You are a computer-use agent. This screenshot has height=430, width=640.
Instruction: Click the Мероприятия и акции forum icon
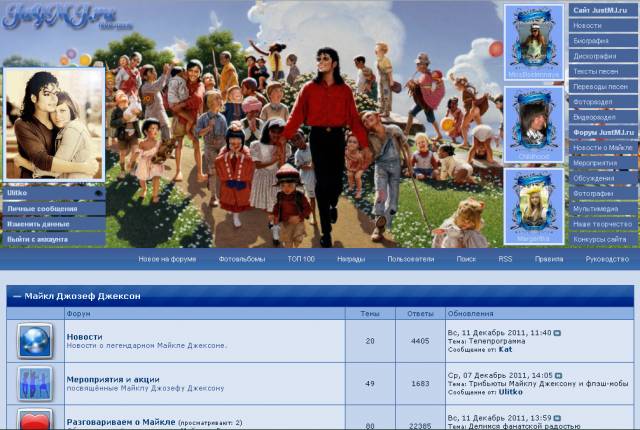[x=34, y=383]
